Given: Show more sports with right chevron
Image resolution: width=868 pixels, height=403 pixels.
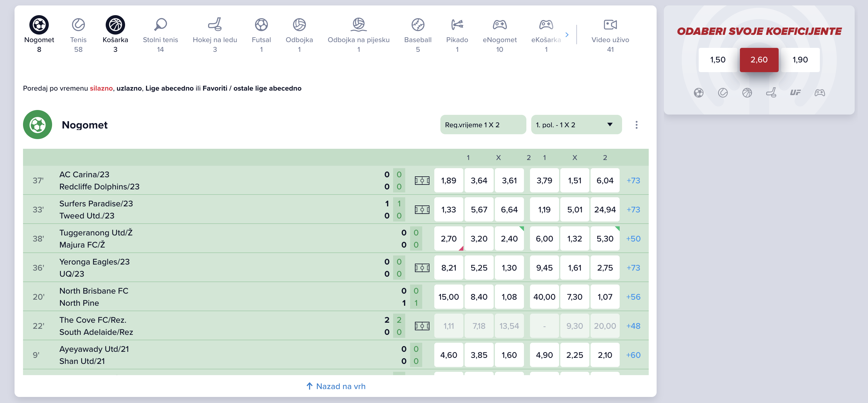Looking at the screenshot, I should (567, 35).
